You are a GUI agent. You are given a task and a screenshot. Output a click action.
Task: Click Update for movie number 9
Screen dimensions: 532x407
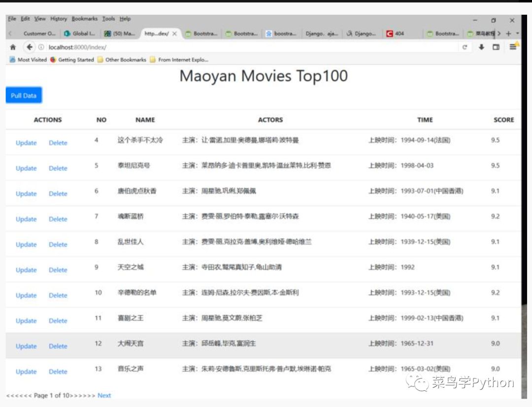[x=26, y=270]
